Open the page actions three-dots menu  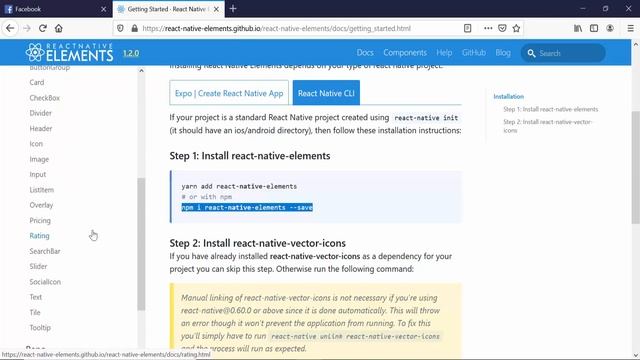click(x=488, y=28)
